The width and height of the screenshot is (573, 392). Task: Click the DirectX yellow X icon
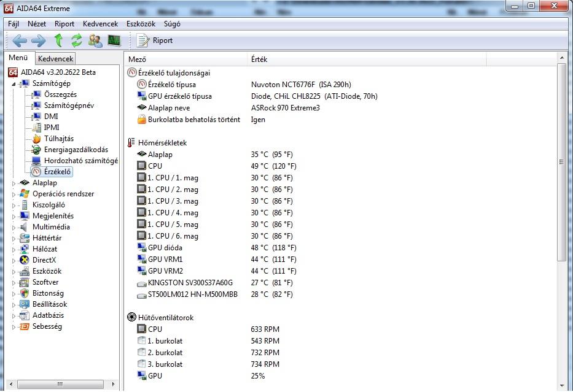[25, 260]
